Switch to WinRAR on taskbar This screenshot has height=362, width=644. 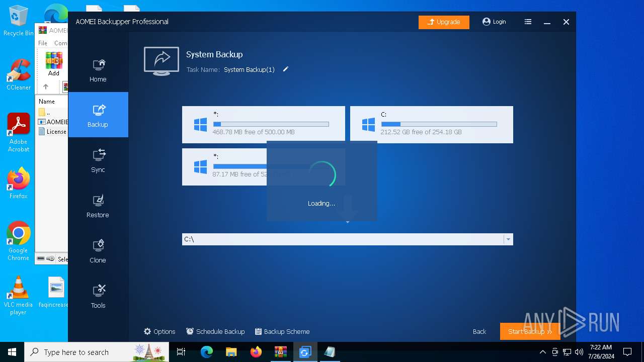click(x=280, y=352)
